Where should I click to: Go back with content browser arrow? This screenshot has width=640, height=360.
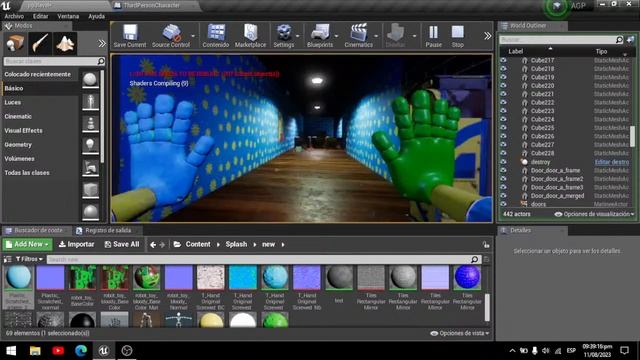coord(153,245)
